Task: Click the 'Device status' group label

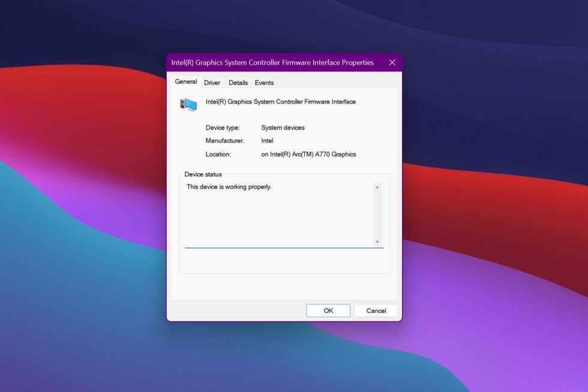Action: click(203, 174)
